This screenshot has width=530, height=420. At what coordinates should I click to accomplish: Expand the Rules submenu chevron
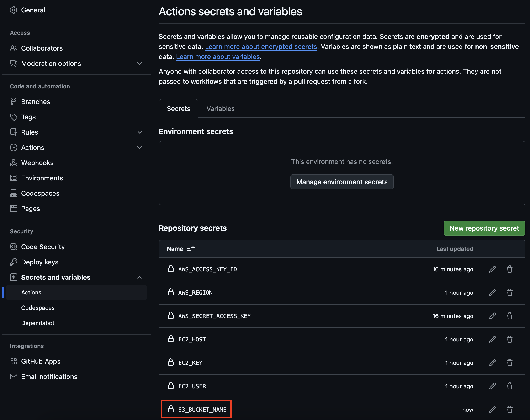point(139,132)
